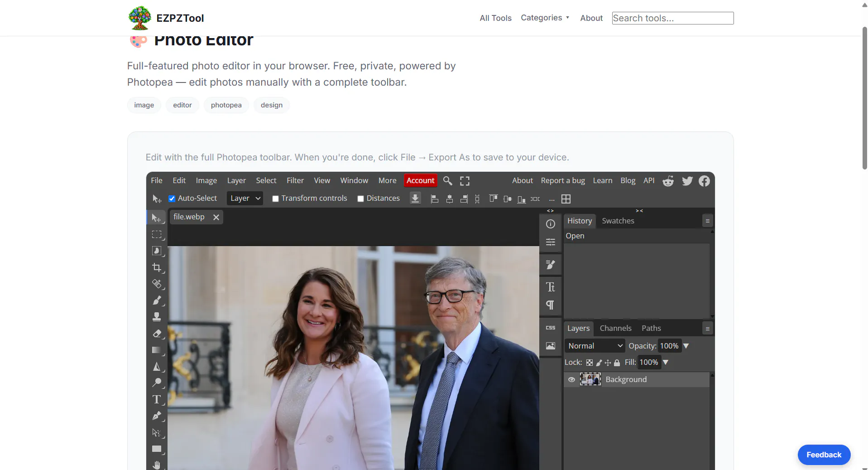Click Align right edges icon
The height and width of the screenshot is (470, 868).
click(x=464, y=199)
